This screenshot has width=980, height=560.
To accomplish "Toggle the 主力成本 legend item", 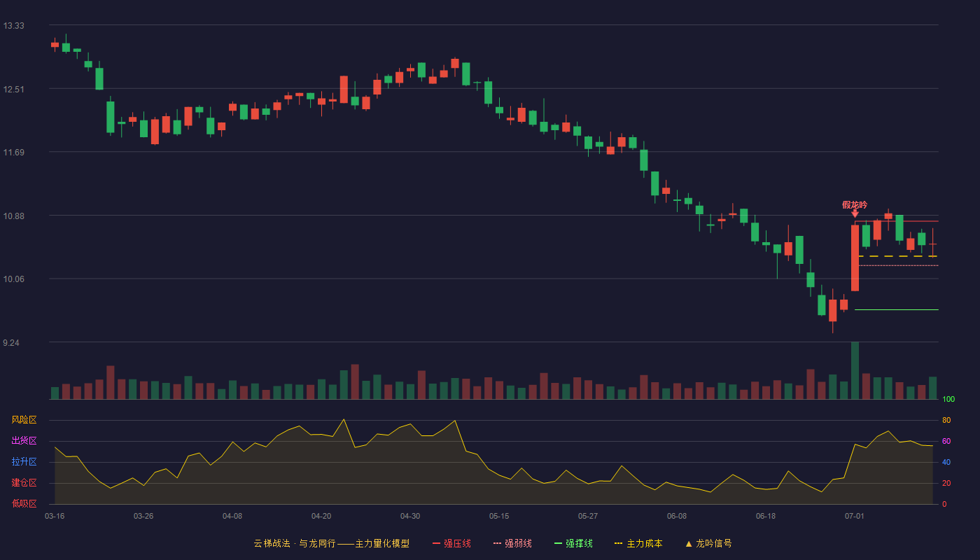I will (x=638, y=543).
